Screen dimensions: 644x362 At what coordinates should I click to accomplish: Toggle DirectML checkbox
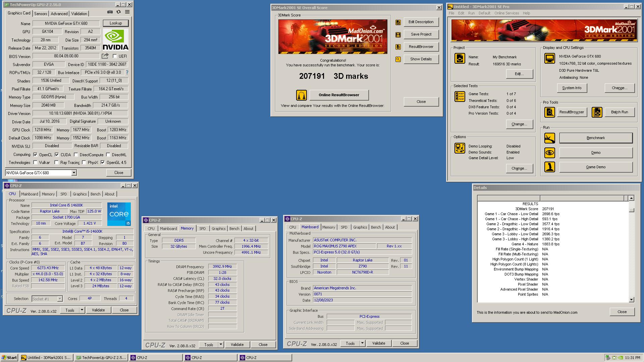coord(108,155)
